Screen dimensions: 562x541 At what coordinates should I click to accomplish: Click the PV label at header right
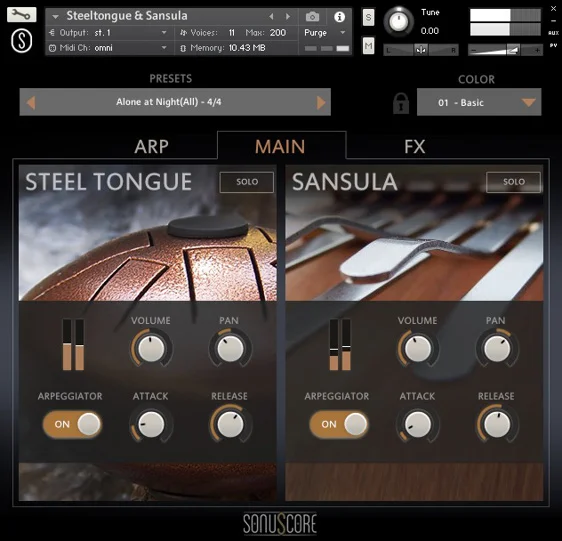(x=553, y=46)
